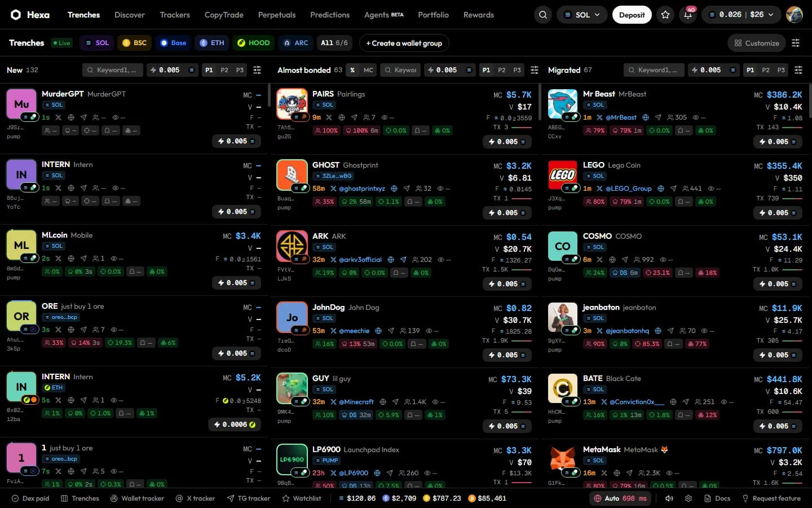Open TG tracker in the bottom bar
This screenshot has height=508, width=812.
click(x=248, y=498)
